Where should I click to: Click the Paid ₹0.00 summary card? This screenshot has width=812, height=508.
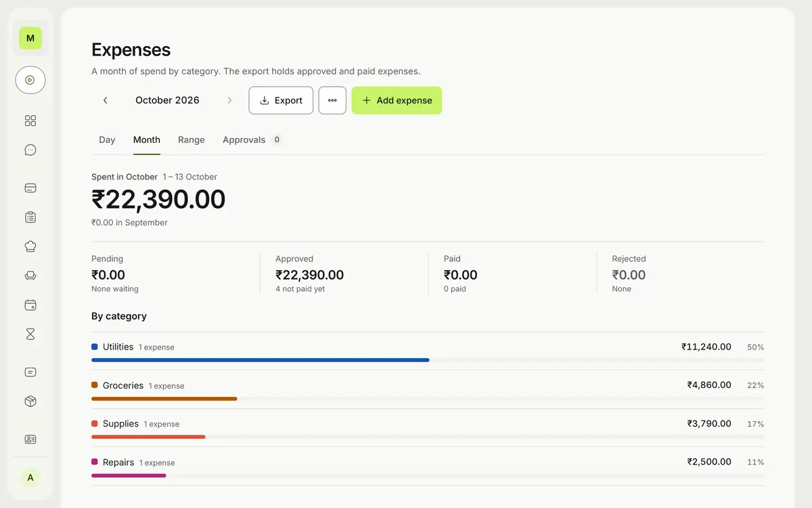pos(512,273)
